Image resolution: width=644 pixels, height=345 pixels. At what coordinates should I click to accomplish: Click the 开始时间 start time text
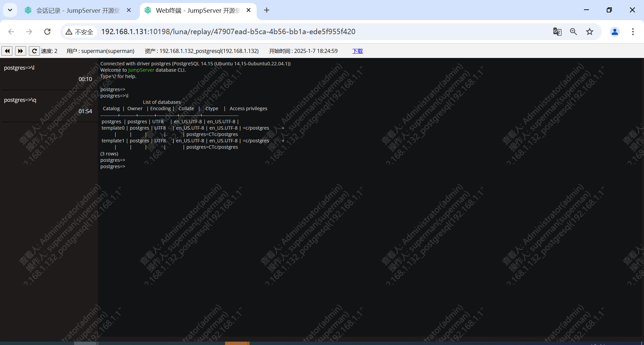click(303, 51)
